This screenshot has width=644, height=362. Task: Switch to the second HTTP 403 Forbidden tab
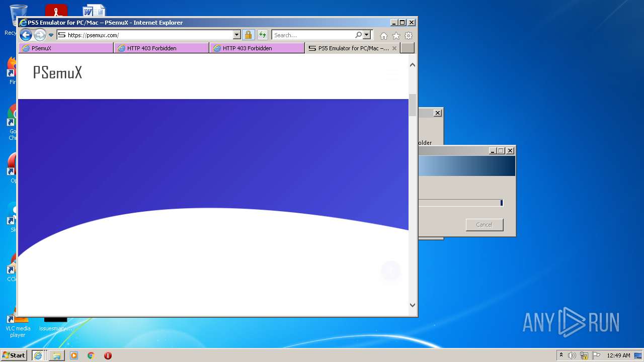(x=257, y=48)
